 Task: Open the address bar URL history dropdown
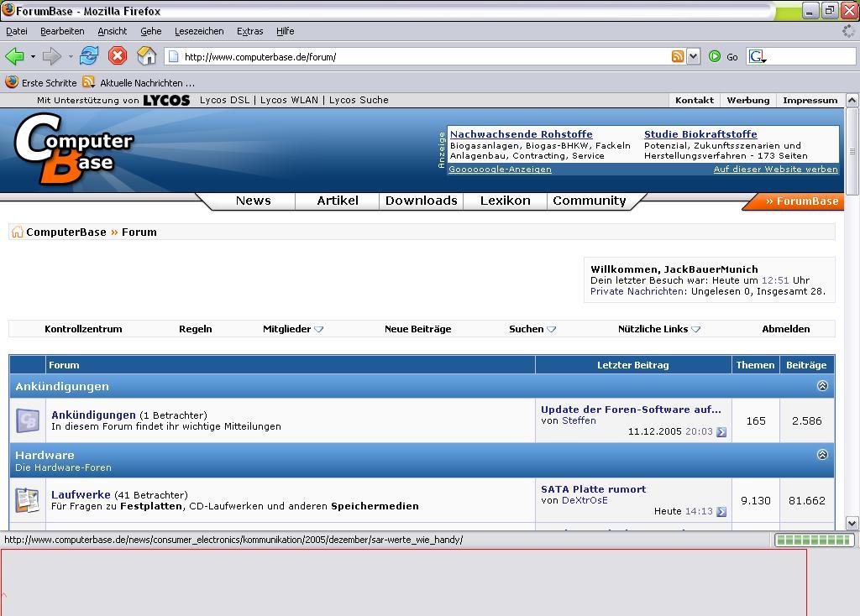693,56
